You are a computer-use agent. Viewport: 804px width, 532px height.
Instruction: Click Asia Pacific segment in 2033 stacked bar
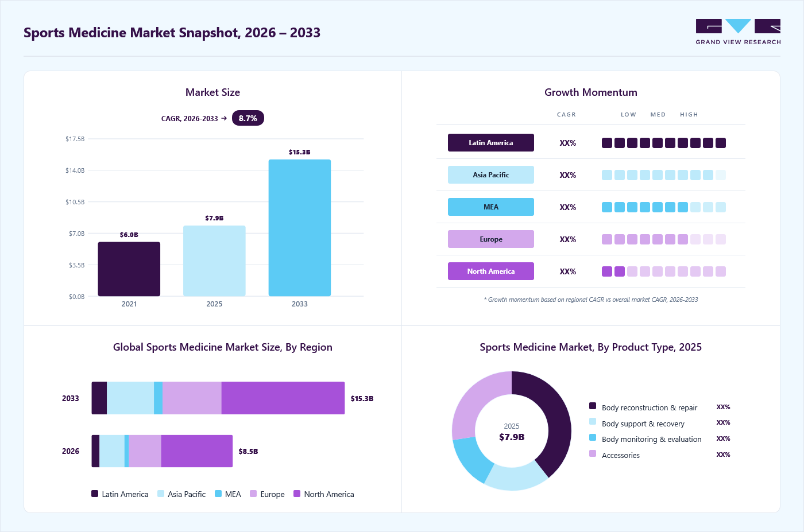click(130, 398)
